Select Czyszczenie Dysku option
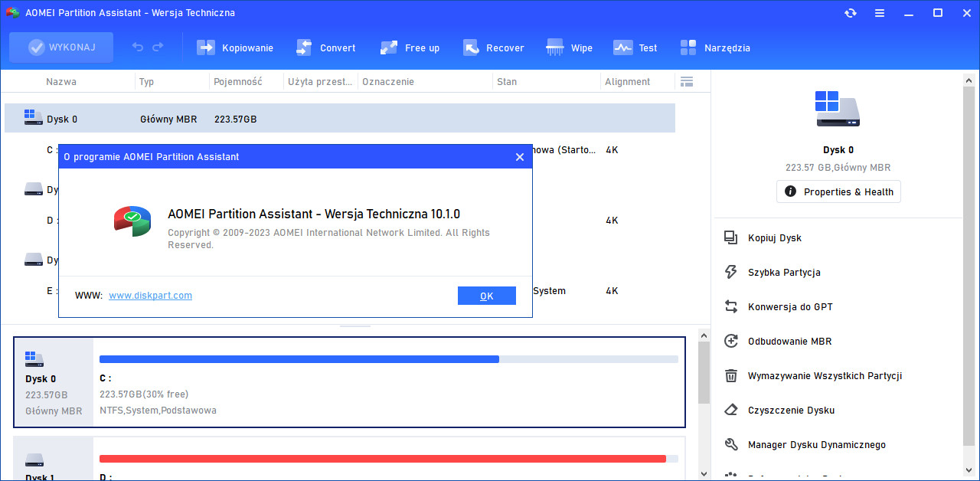Screen dimensions: 980x481 (791, 411)
